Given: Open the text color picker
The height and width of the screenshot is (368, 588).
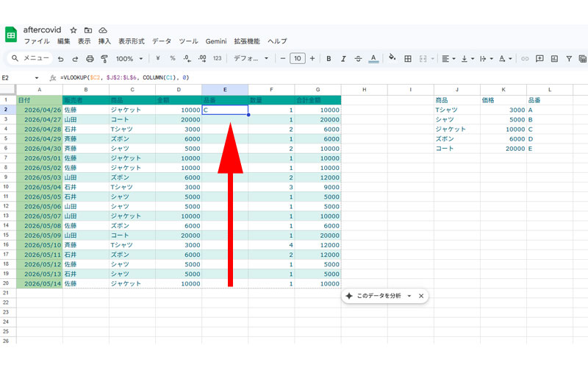Looking at the screenshot, I should point(373,59).
